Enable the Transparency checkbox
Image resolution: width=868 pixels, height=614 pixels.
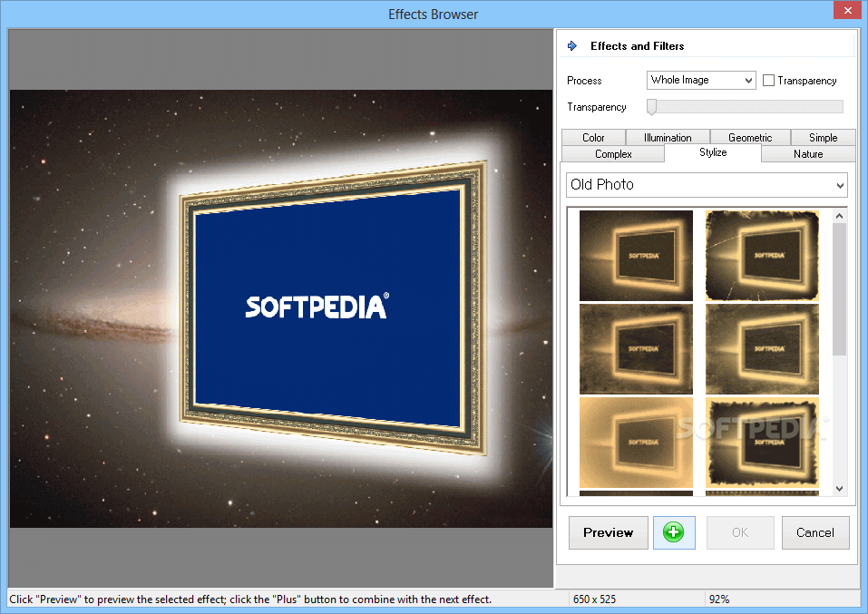[x=768, y=81]
